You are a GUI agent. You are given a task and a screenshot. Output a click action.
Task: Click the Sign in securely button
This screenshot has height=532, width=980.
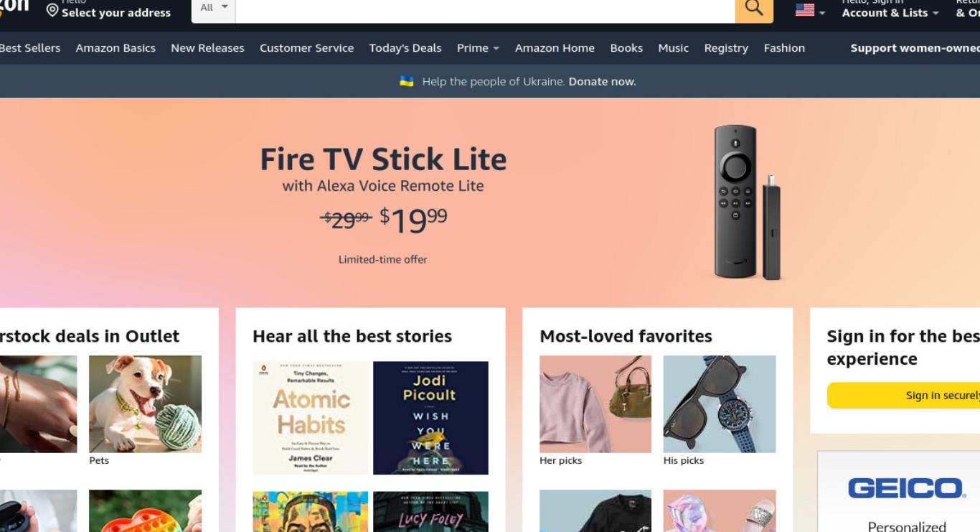coord(904,396)
